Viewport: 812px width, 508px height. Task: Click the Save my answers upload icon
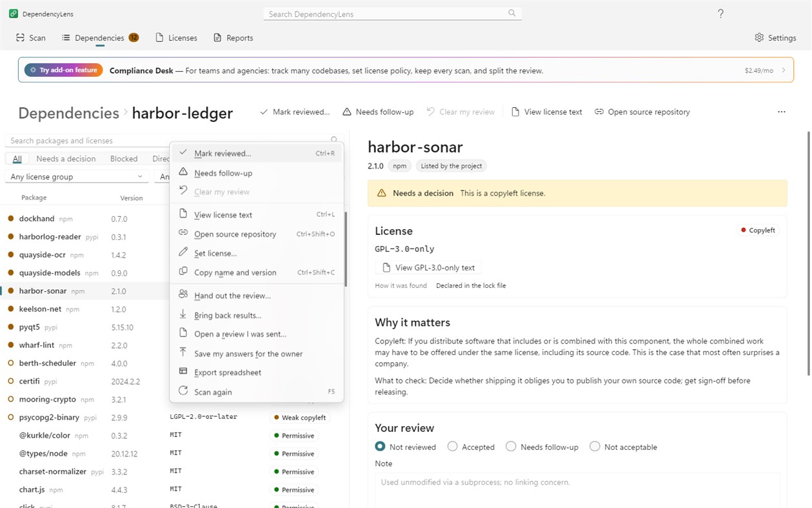tap(183, 352)
